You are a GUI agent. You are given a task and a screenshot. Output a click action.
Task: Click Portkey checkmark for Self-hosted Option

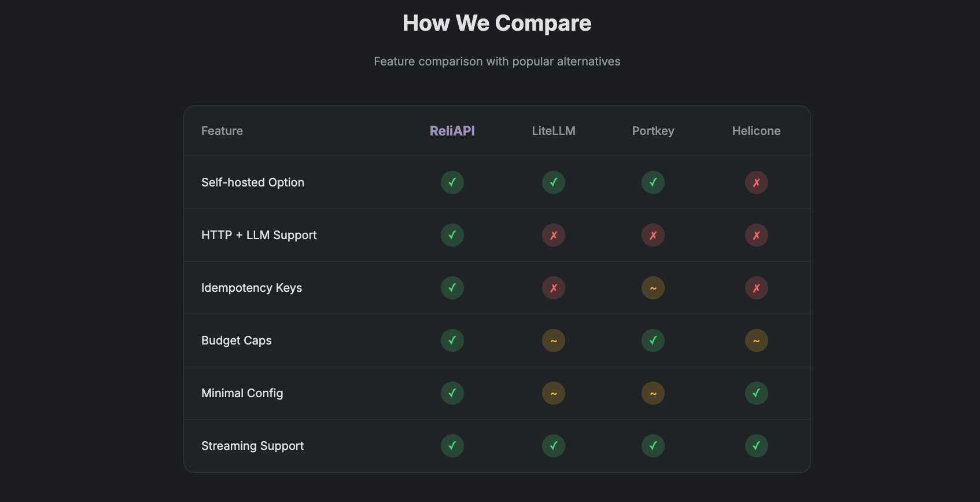click(x=653, y=182)
